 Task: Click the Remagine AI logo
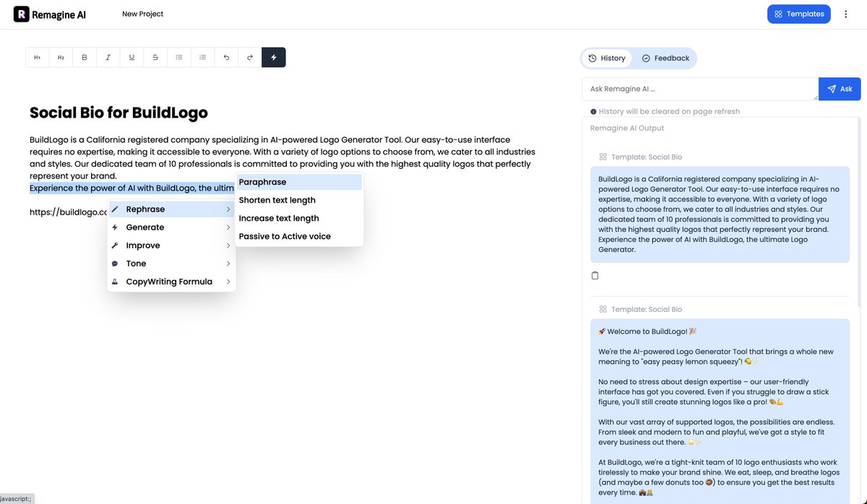(50, 14)
